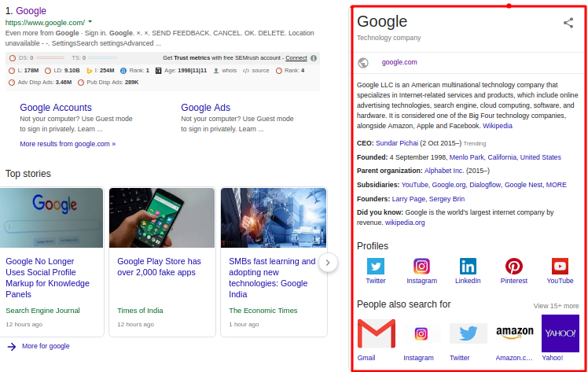
Task: Open the Google Ads sitelink
Action: [205, 108]
